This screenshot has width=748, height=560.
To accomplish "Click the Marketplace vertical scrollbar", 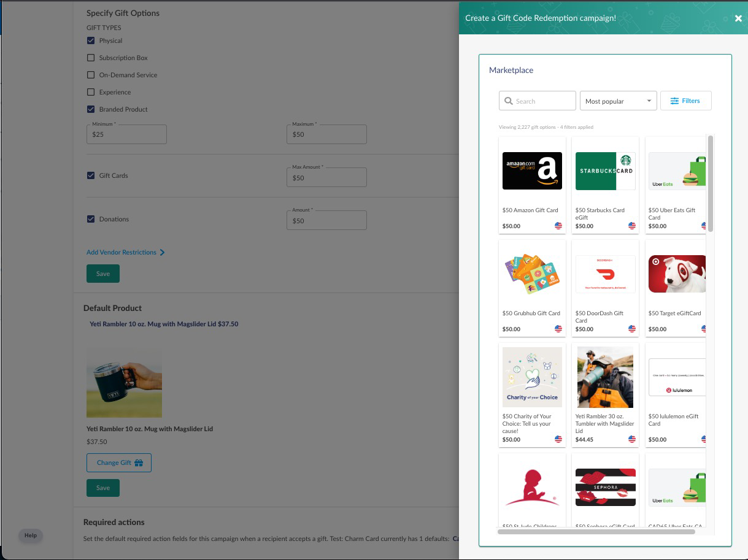I will [711, 184].
